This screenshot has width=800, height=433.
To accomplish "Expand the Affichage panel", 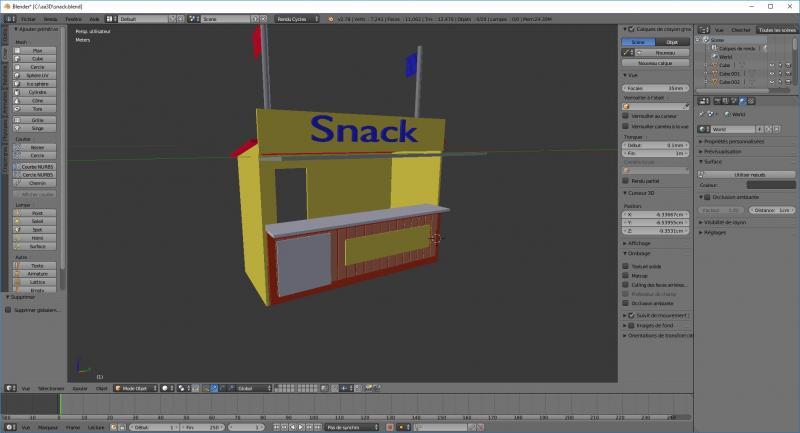I will tap(642, 243).
